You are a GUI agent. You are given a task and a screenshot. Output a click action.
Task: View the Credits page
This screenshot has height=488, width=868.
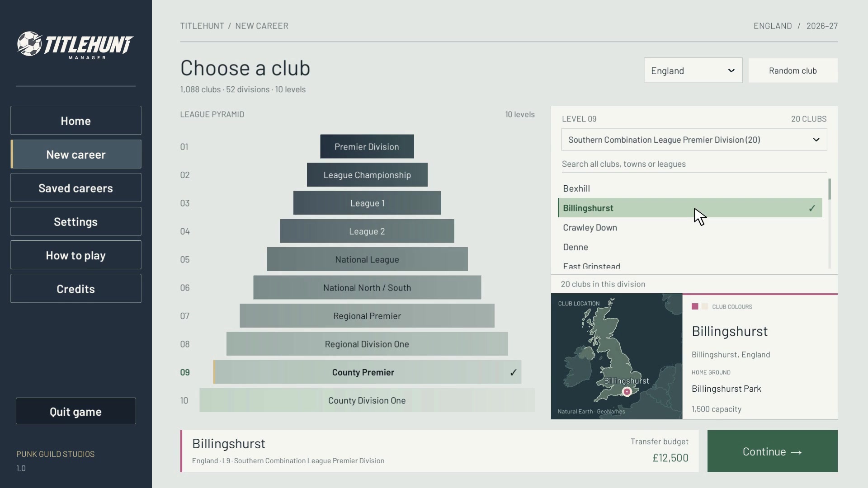76,289
